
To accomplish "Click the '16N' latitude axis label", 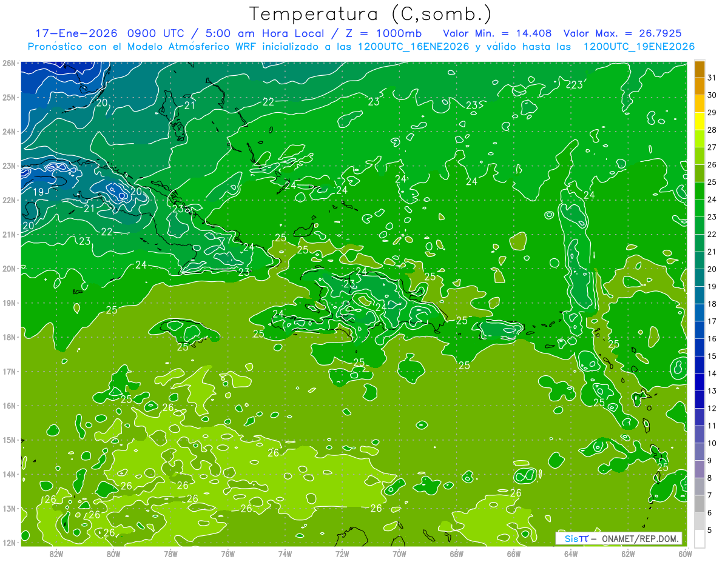I will [8, 406].
